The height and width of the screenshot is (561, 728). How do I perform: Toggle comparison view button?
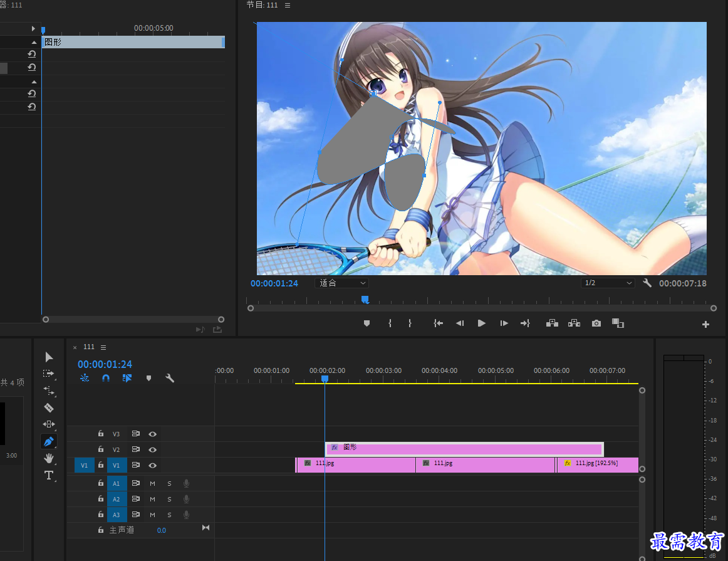[618, 323]
